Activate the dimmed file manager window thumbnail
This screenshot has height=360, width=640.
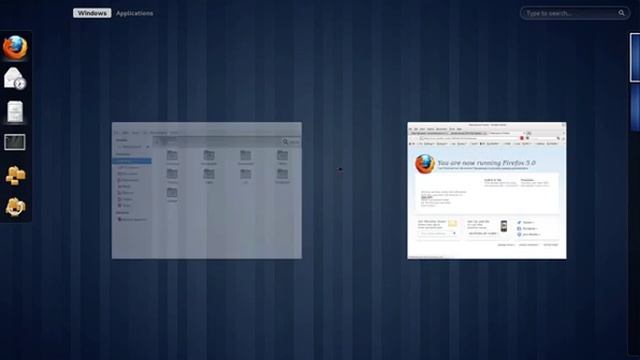pyautogui.click(x=207, y=190)
